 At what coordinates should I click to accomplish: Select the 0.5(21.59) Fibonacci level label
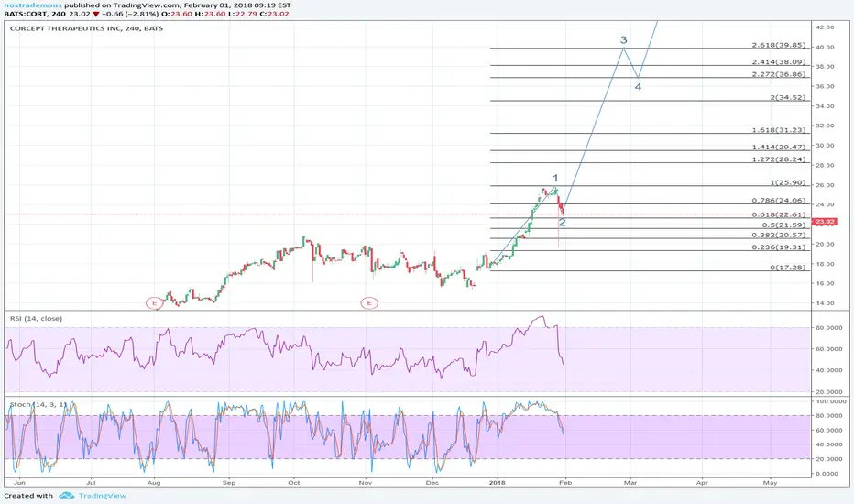pos(783,225)
